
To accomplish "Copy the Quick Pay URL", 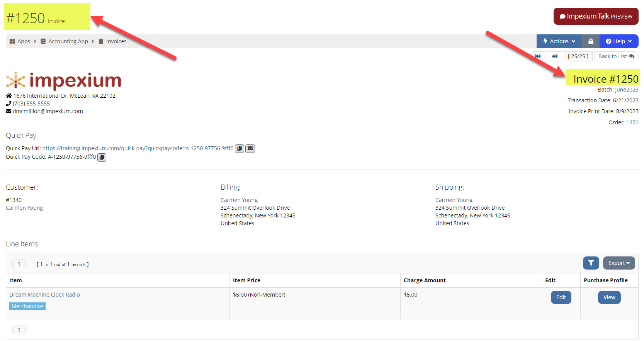I will (240, 148).
